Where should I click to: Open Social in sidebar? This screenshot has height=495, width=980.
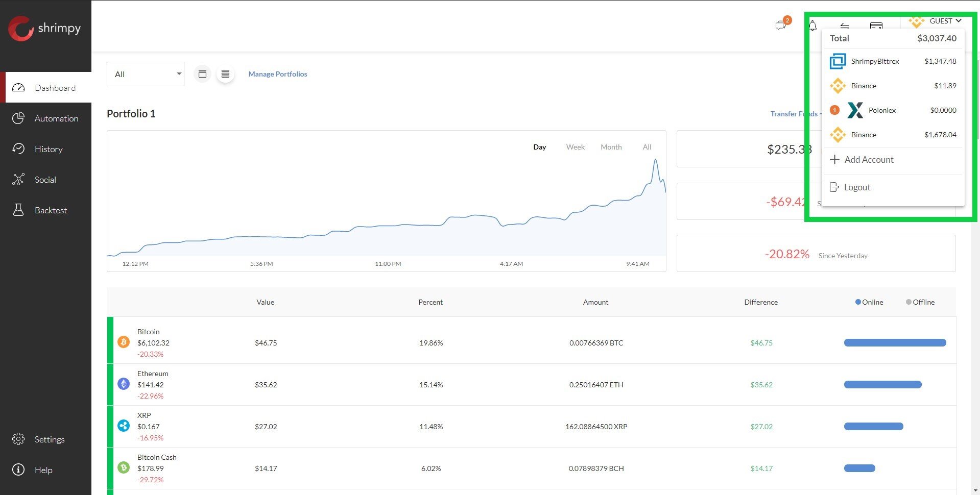[46, 180]
